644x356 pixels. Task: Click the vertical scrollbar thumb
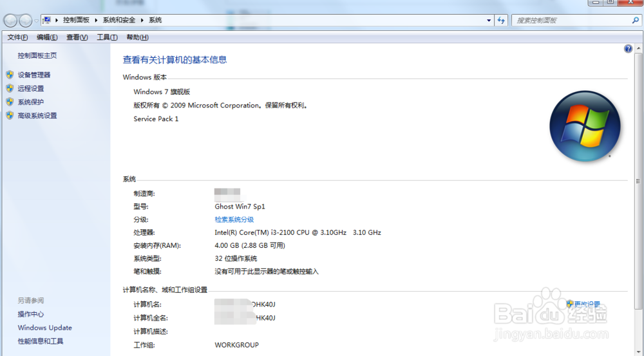638,181
